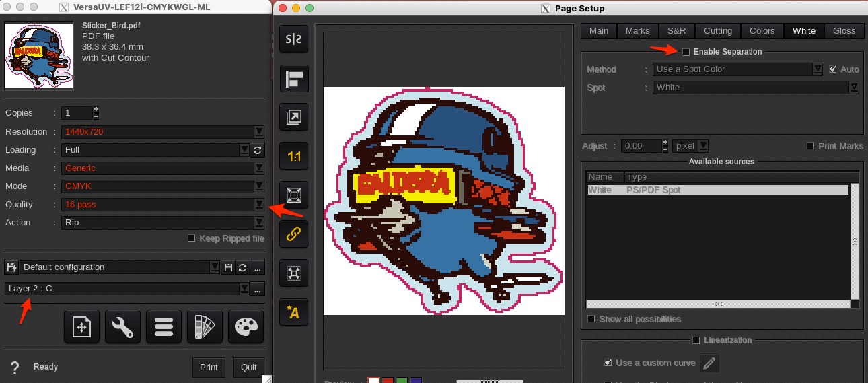Click the pencil edit custom curve icon
Viewport: 868px width, 383px height.
(x=709, y=363)
